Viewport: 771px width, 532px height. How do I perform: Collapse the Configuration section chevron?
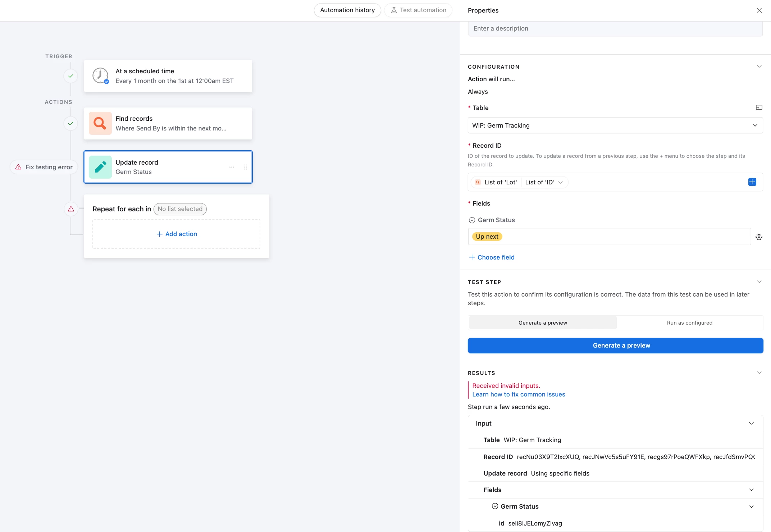(x=759, y=66)
